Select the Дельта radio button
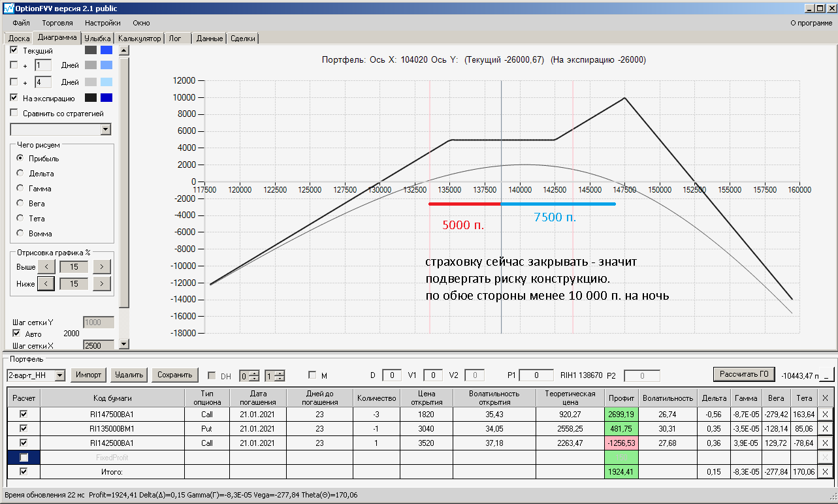This screenshot has width=838, height=504. (20, 173)
